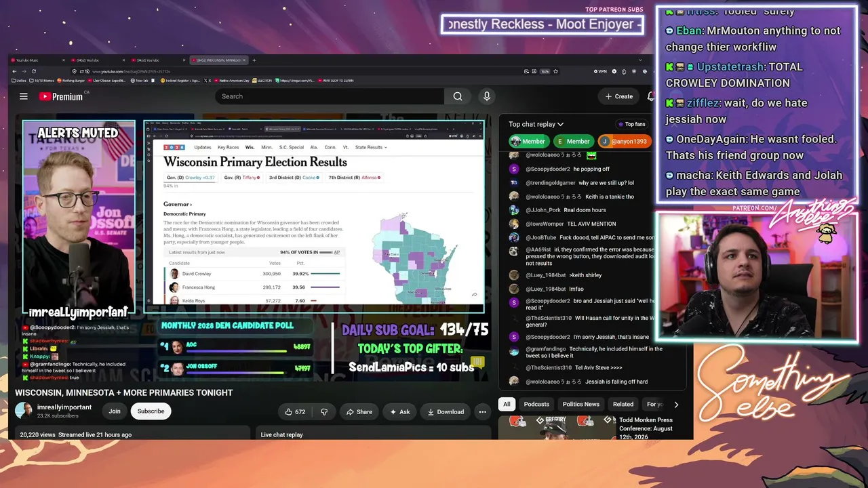Screen dimensions: 868x488
Task: Start voice search with the microphone
Action: click(487, 96)
